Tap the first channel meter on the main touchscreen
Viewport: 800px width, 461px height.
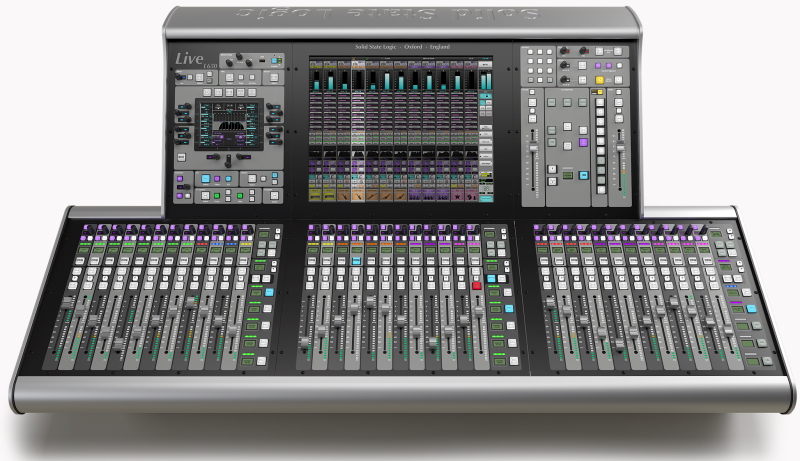tap(316, 80)
